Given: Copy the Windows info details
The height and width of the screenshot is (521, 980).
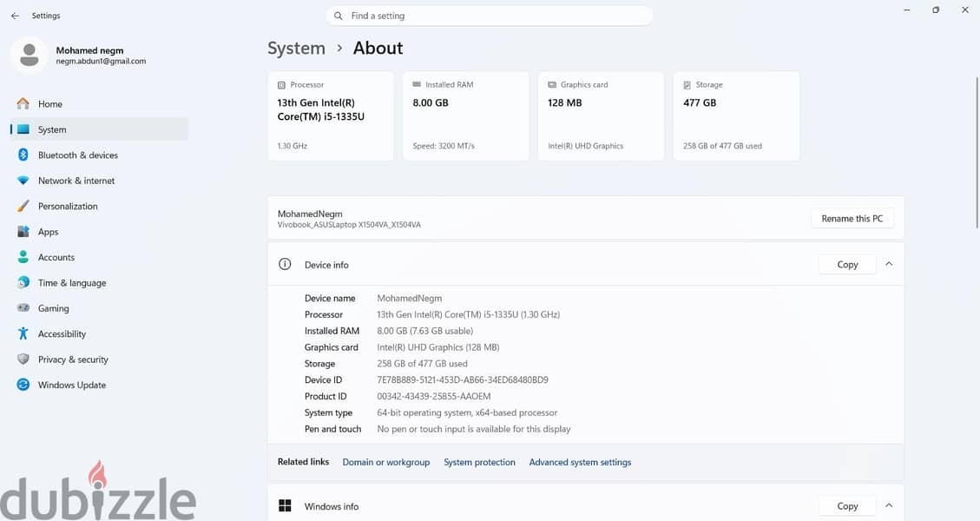Looking at the screenshot, I should click(x=847, y=506).
